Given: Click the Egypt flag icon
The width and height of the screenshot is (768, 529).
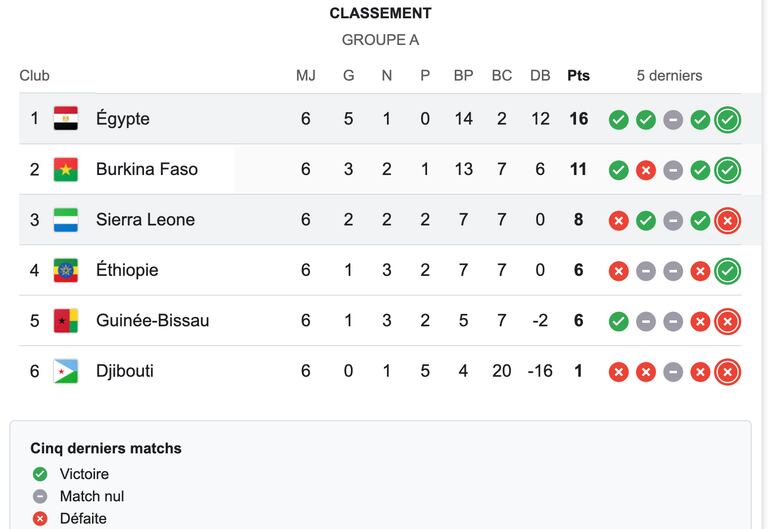Looking at the screenshot, I should 66,119.
